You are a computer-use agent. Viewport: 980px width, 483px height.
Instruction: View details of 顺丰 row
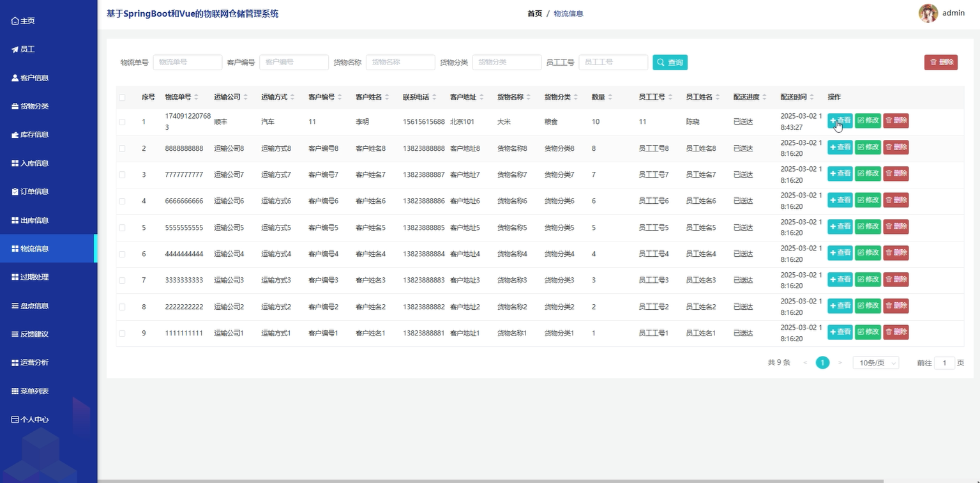click(840, 121)
